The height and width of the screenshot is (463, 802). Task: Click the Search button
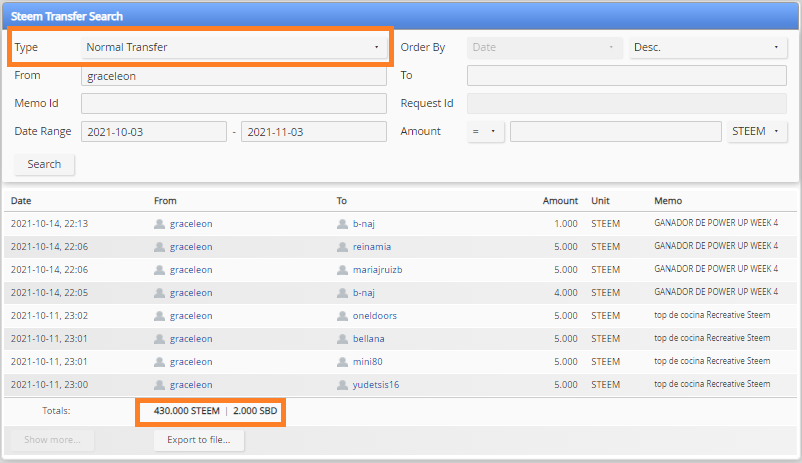[44, 164]
